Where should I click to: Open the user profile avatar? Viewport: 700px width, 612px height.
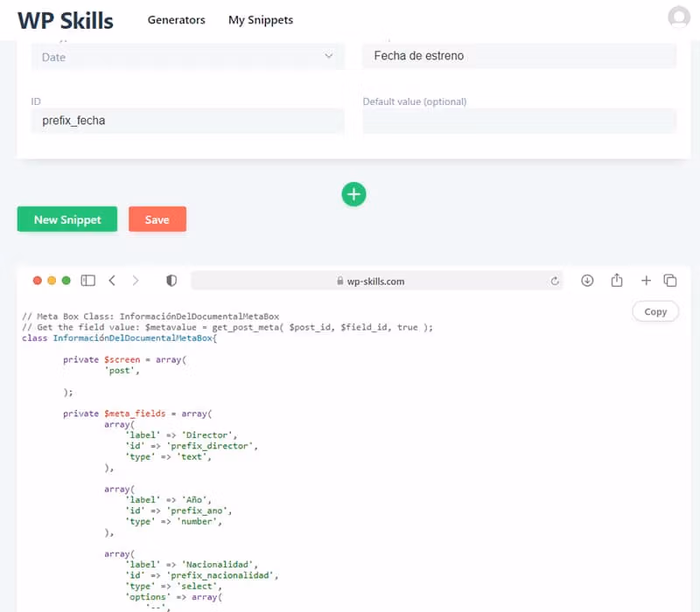coord(679,17)
